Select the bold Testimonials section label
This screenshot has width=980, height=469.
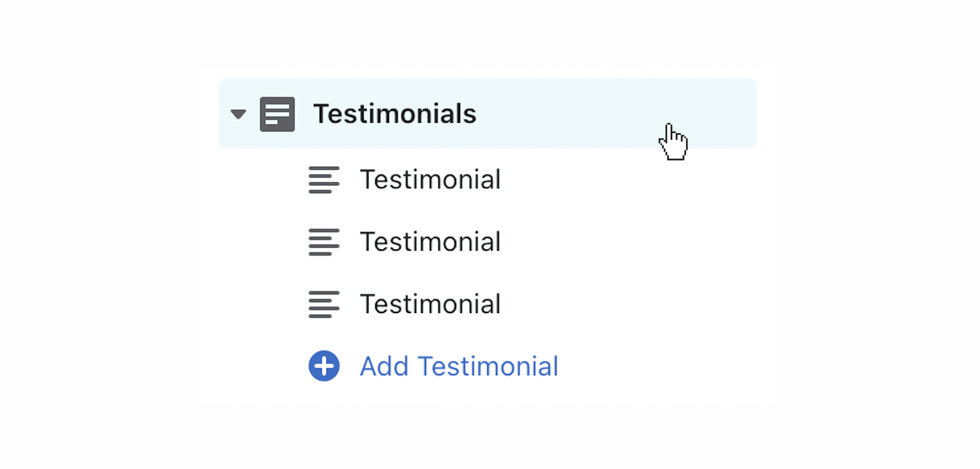pyautogui.click(x=395, y=114)
